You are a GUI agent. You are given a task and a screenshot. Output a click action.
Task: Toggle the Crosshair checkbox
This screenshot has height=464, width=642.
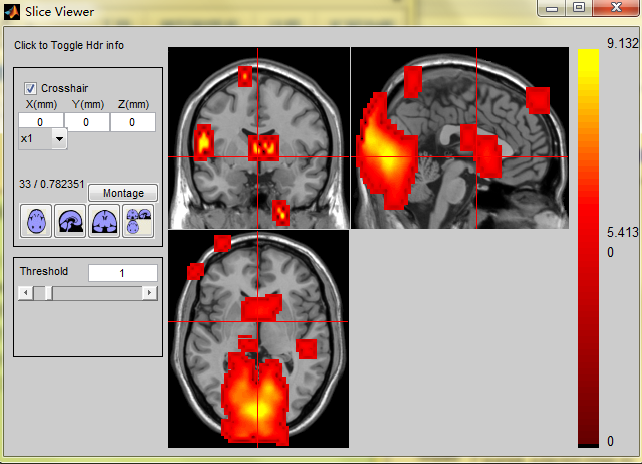coord(30,88)
